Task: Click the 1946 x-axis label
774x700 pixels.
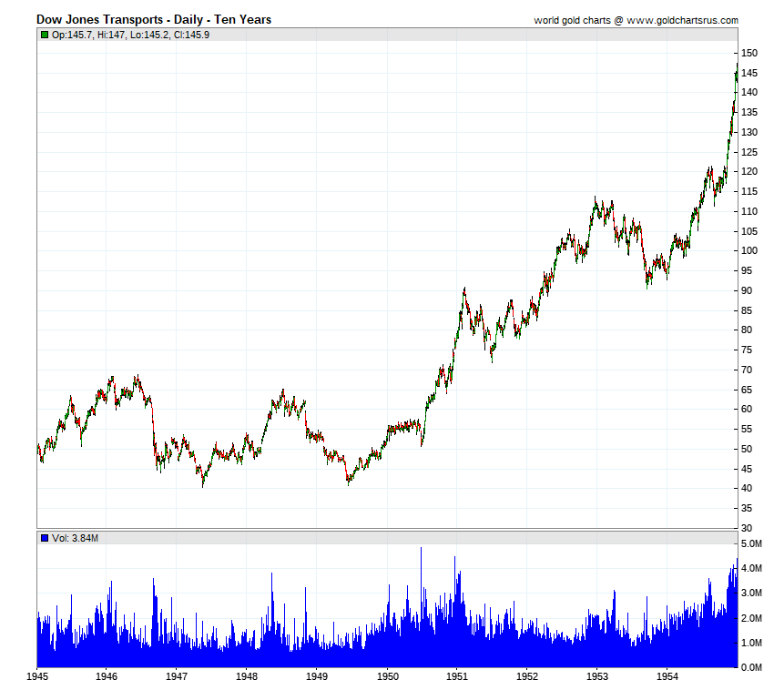Action: click(x=107, y=676)
